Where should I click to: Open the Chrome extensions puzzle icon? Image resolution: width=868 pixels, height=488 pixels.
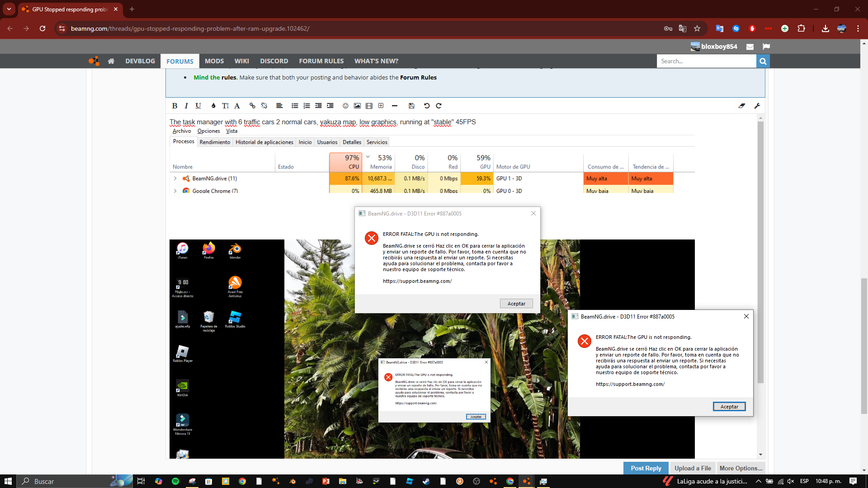(801, 28)
